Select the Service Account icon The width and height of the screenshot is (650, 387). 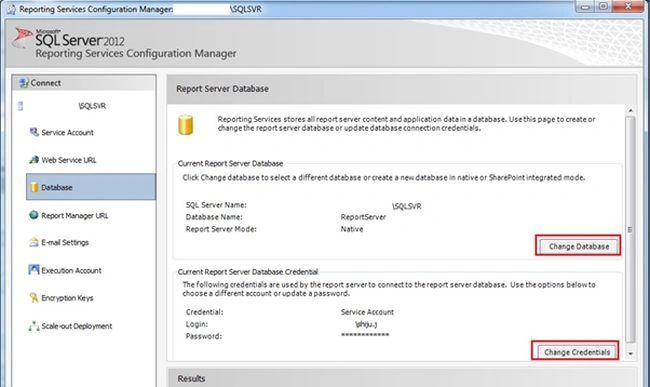[34, 132]
